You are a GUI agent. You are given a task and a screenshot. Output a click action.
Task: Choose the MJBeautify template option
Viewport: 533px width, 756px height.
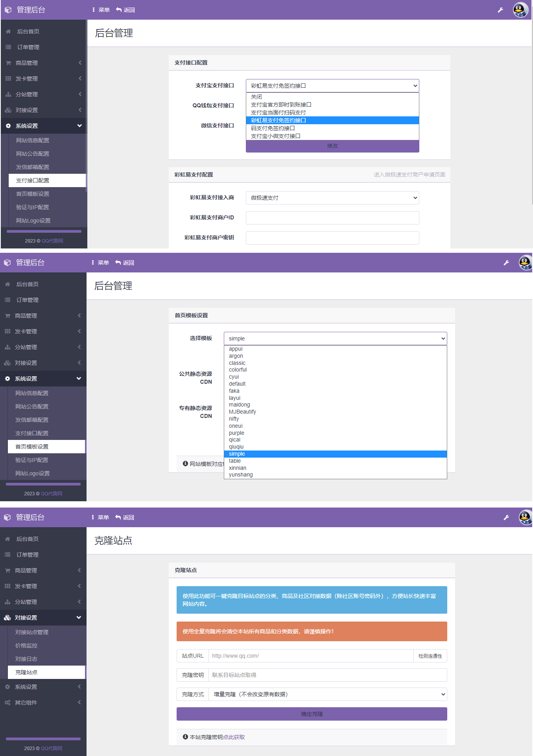[x=242, y=412]
